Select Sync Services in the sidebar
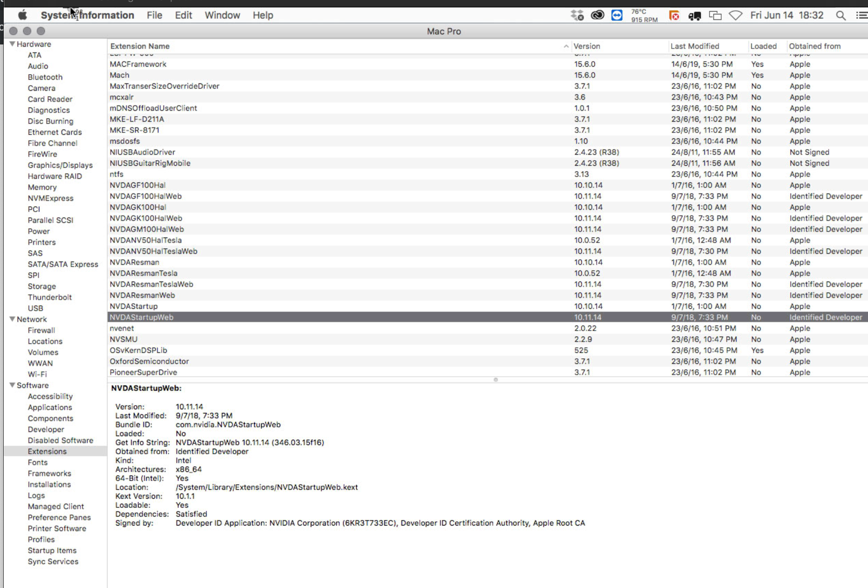Image resolution: width=868 pixels, height=588 pixels. [53, 562]
